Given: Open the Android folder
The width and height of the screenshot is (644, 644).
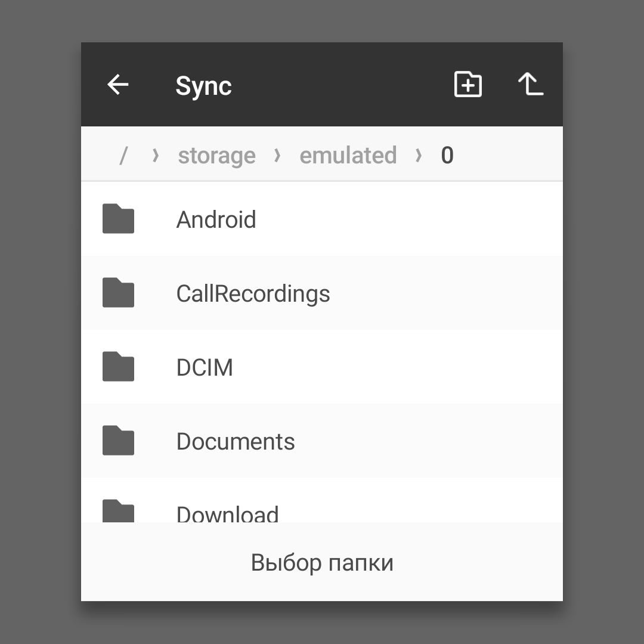Looking at the screenshot, I should coord(322,219).
